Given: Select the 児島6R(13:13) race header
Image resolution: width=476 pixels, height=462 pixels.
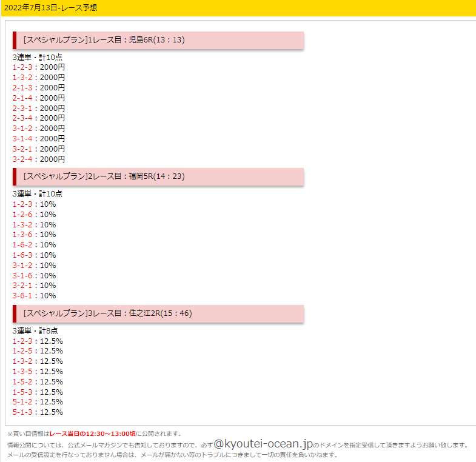Looking at the screenshot, I should click(x=158, y=40).
